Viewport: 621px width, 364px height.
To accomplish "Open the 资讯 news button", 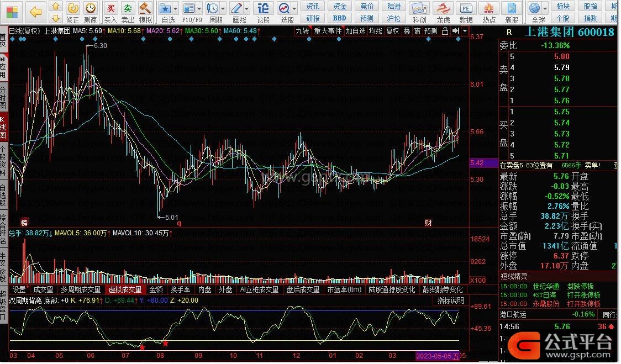I will point(313,6).
